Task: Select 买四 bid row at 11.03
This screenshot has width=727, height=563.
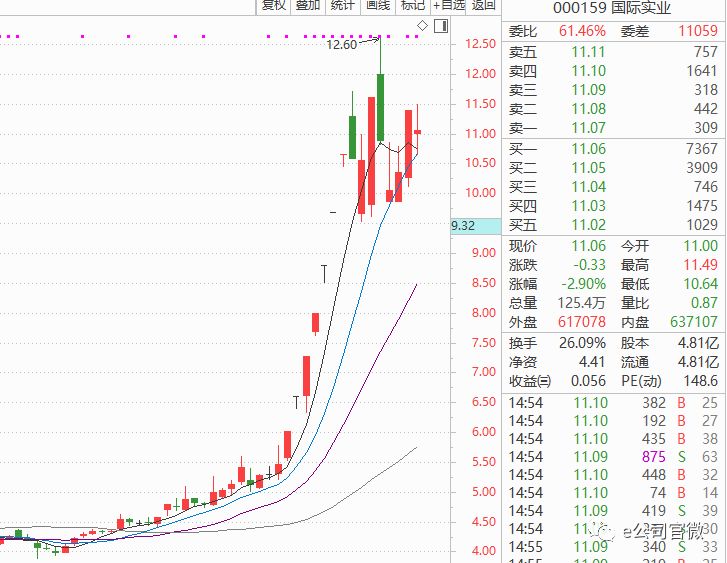Action: click(x=613, y=206)
